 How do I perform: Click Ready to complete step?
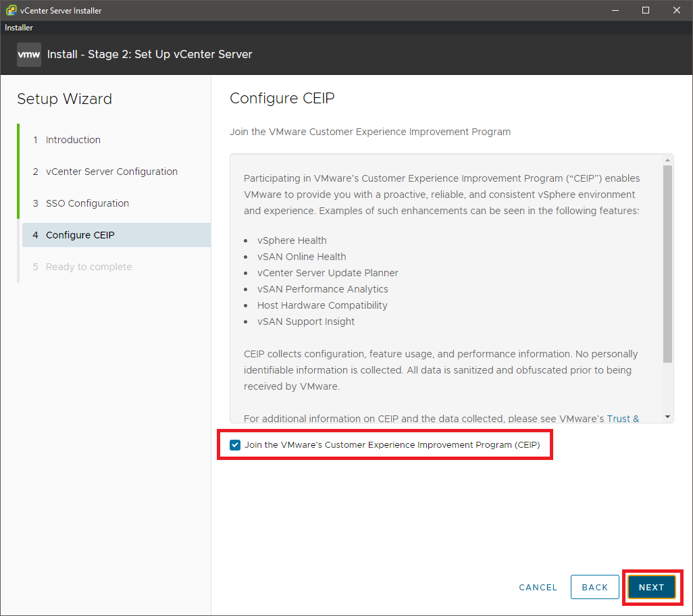tap(88, 267)
